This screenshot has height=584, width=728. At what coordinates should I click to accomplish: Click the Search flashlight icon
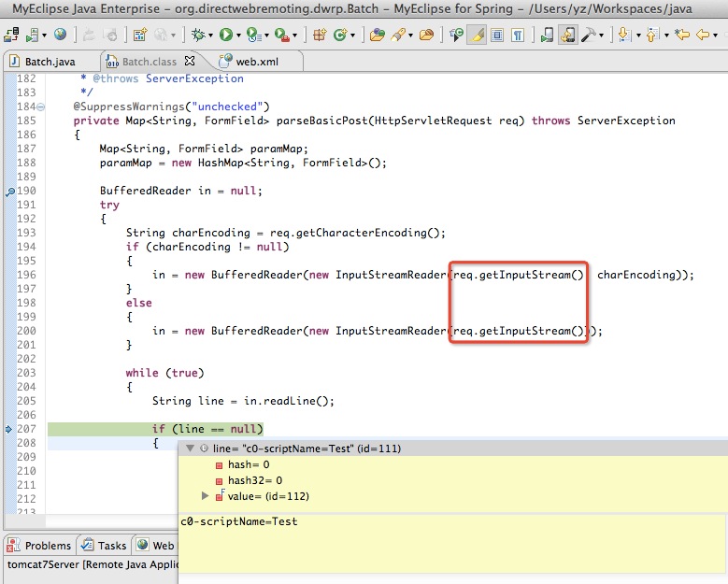pos(399,35)
